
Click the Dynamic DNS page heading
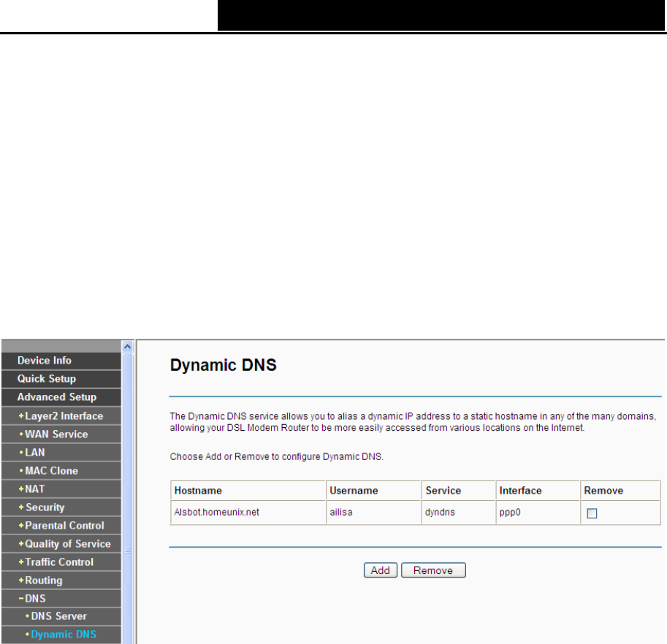[224, 365]
